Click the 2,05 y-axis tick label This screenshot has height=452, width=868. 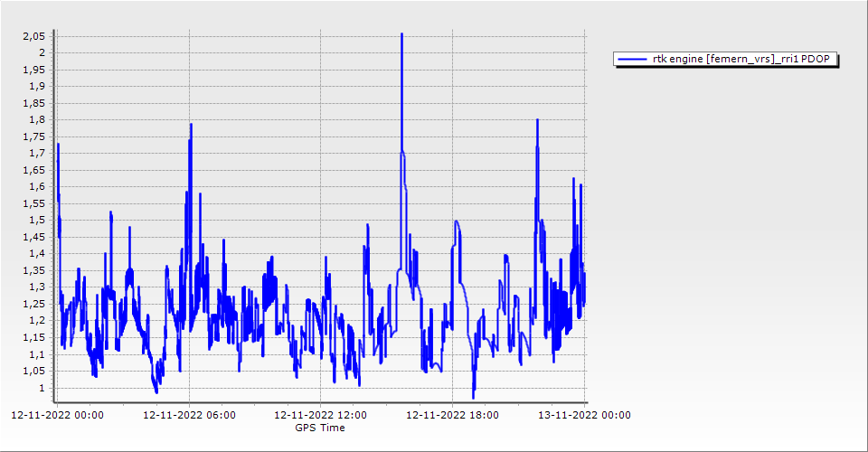click(33, 36)
